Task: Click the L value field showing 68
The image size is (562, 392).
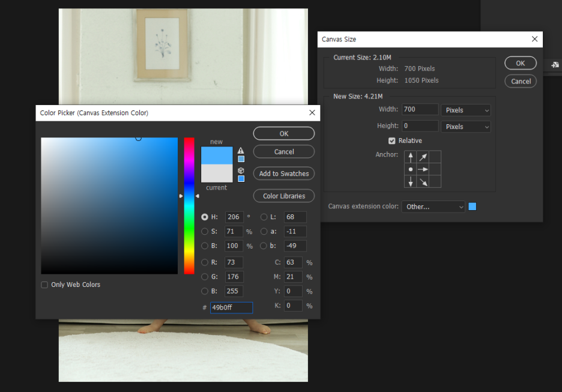Action: 295,217
